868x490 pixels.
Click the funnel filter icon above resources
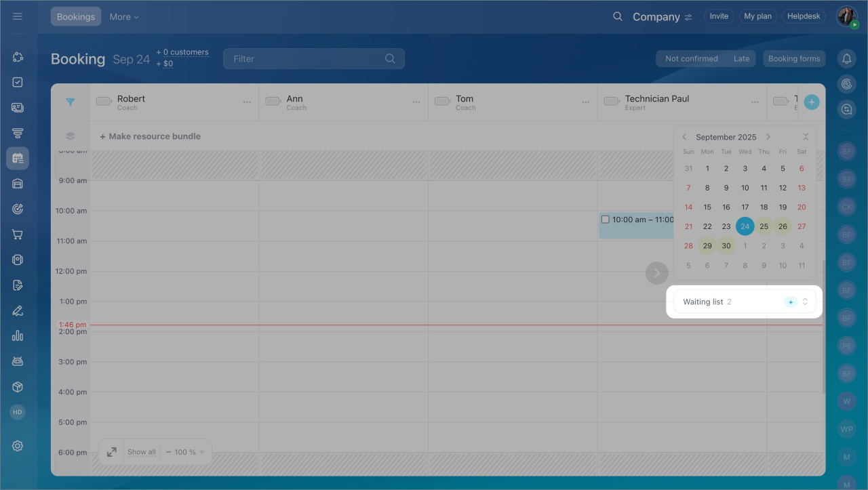[70, 102]
